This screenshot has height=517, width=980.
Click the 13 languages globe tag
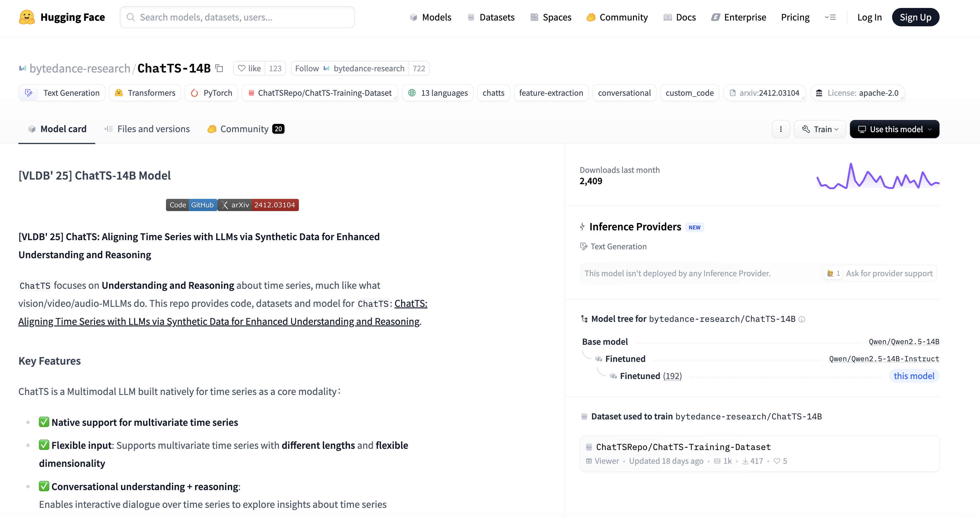438,93
